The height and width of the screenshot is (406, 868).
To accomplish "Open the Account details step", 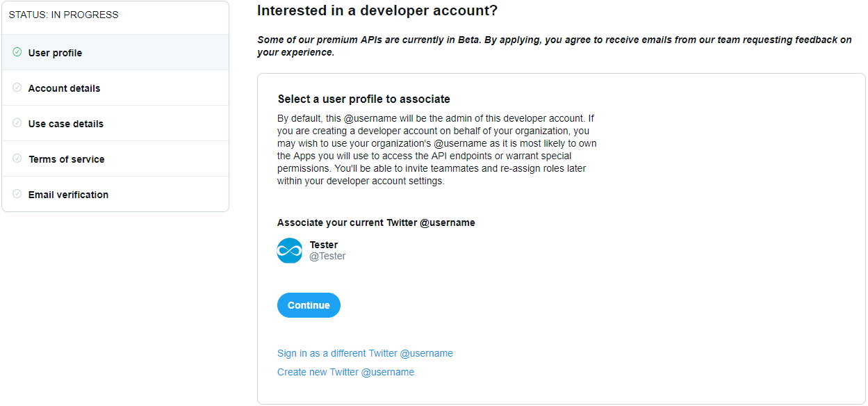I will pyautogui.click(x=64, y=88).
